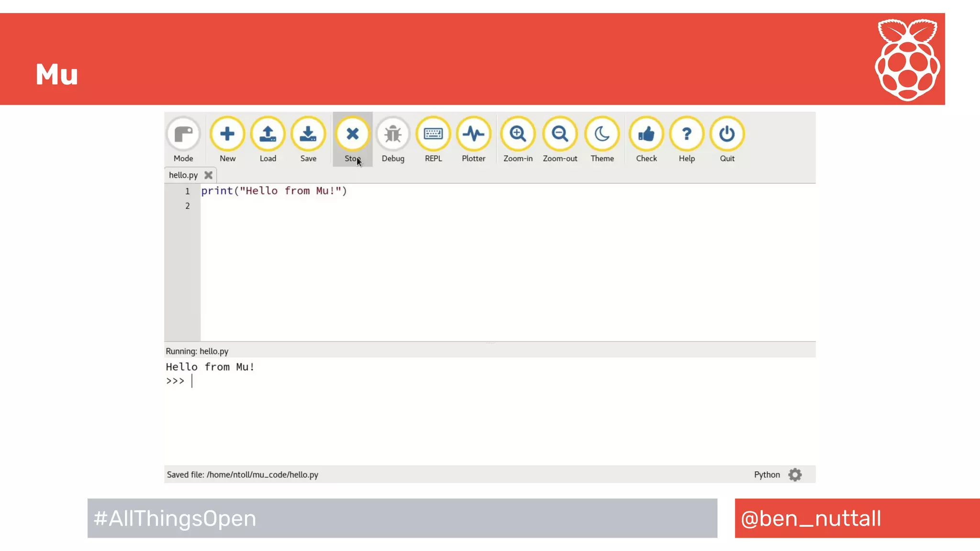
Task: Select the hello.py tab
Action: (x=183, y=175)
